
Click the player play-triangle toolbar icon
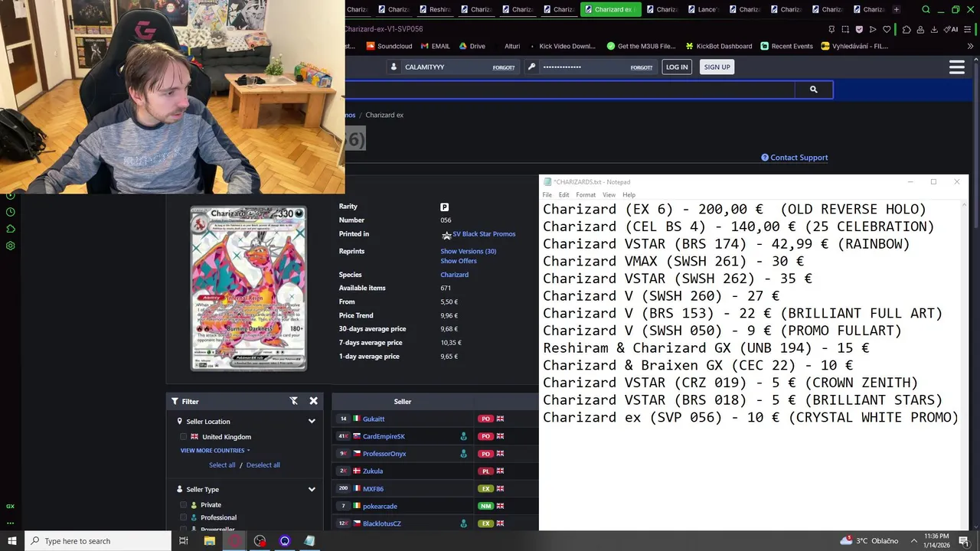873,29
